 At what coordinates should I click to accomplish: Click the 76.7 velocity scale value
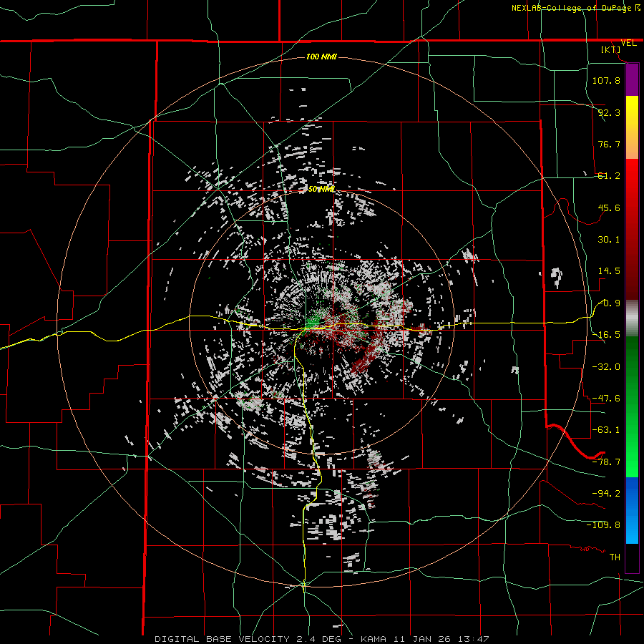point(609,144)
